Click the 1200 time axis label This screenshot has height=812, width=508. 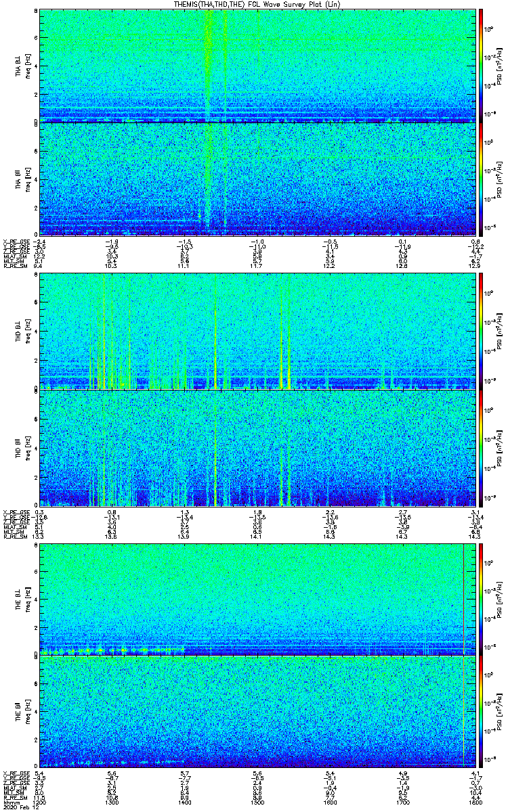point(41,803)
